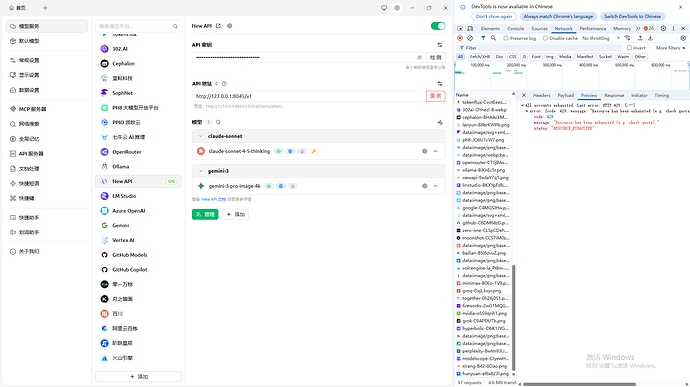Open the More filters dropdown
Screen dimensions: 690x387
tap(671, 48)
